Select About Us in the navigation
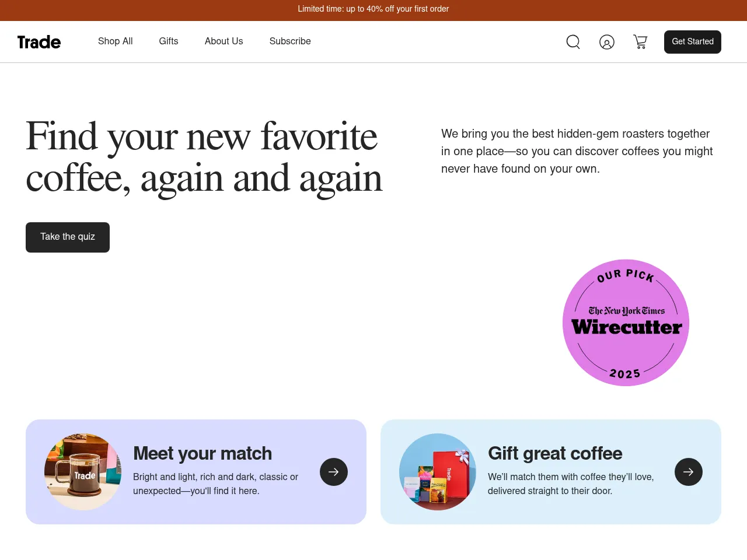This screenshot has height=560, width=747. tap(224, 41)
